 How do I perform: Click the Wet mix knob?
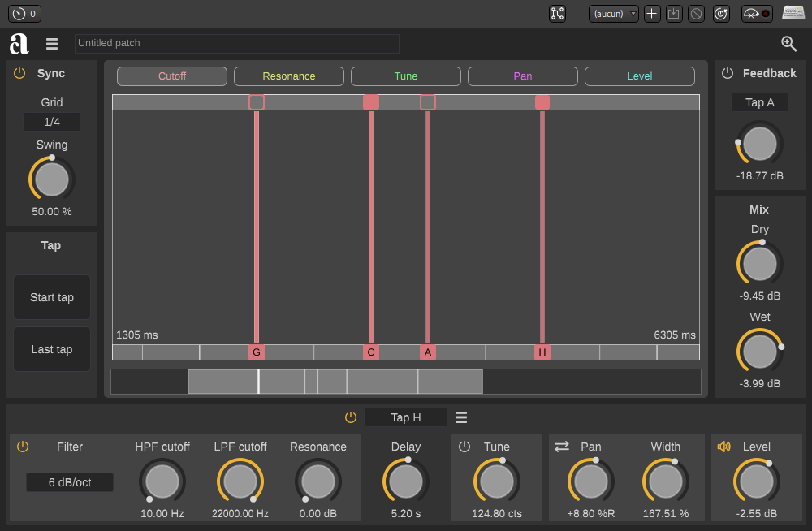[760, 352]
